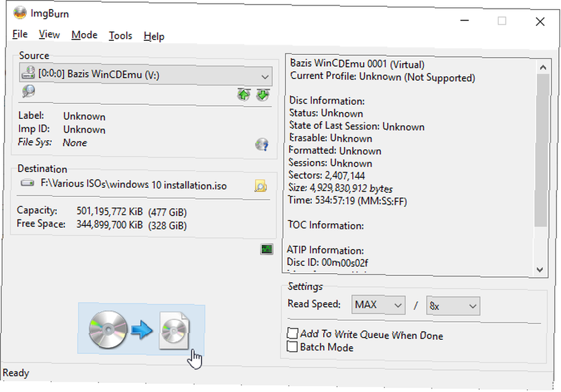The image size is (561, 392).
Task: Click the destination hard drive icon
Action: (x=27, y=183)
